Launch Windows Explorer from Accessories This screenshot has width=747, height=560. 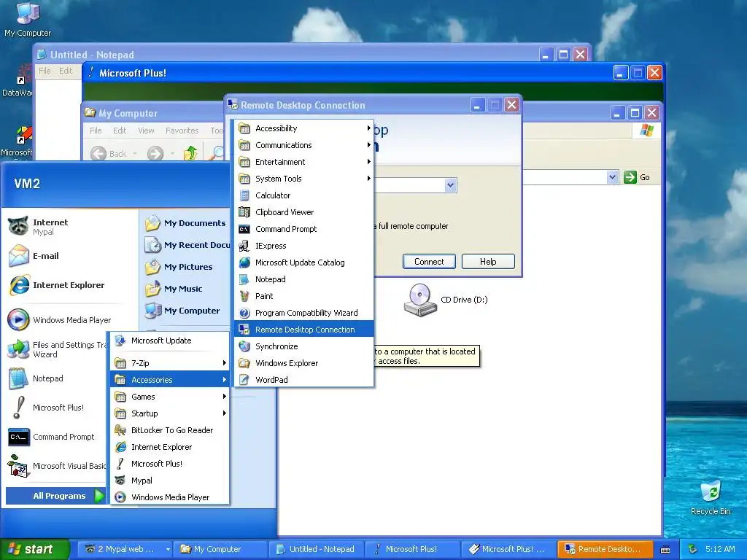click(304, 363)
